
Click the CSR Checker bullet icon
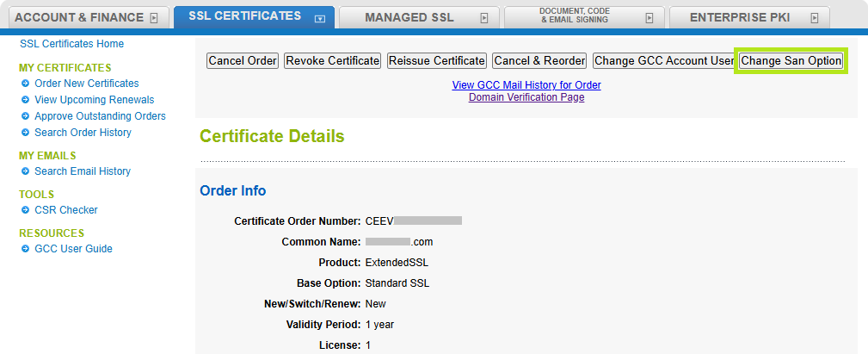point(25,210)
